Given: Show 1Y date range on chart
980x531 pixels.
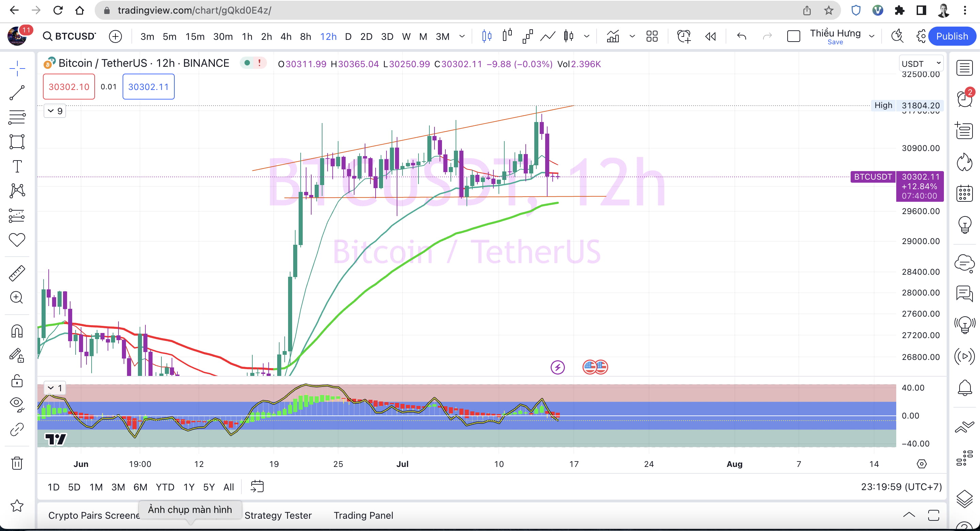Looking at the screenshot, I should pos(188,487).
